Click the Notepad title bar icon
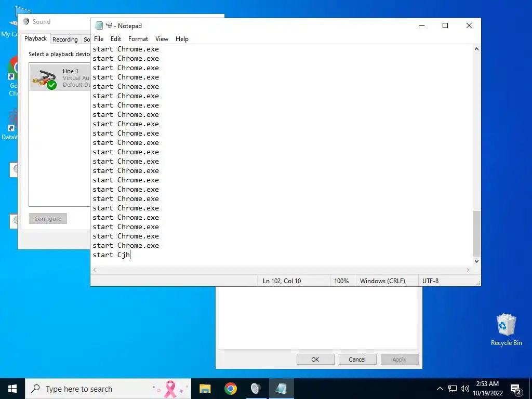Viewport: 532px width, 399px height. pyautogui.click(x=99, y=26)
